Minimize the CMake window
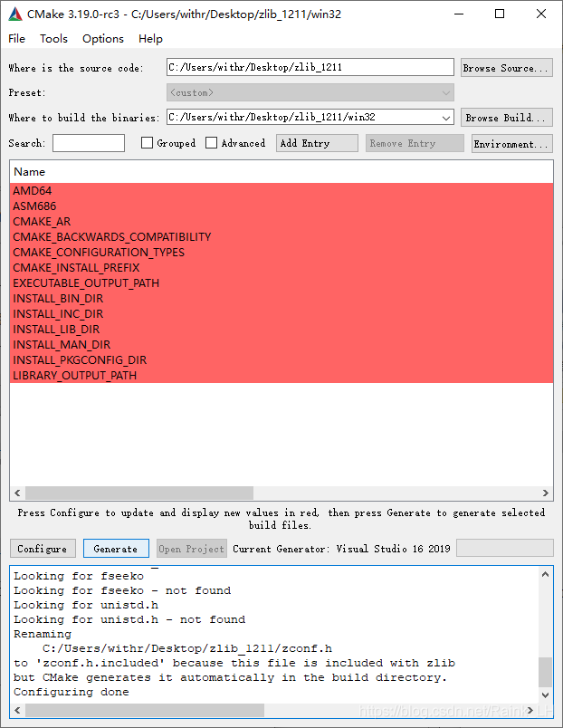Image resolution: width=563 pixels, height=728 pixels. (459, 14)
